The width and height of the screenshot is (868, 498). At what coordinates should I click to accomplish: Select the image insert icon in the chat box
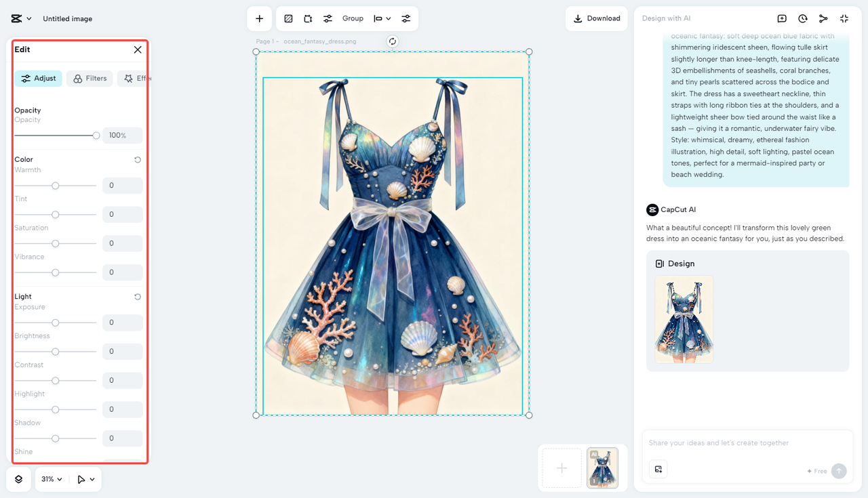(658, 468)
